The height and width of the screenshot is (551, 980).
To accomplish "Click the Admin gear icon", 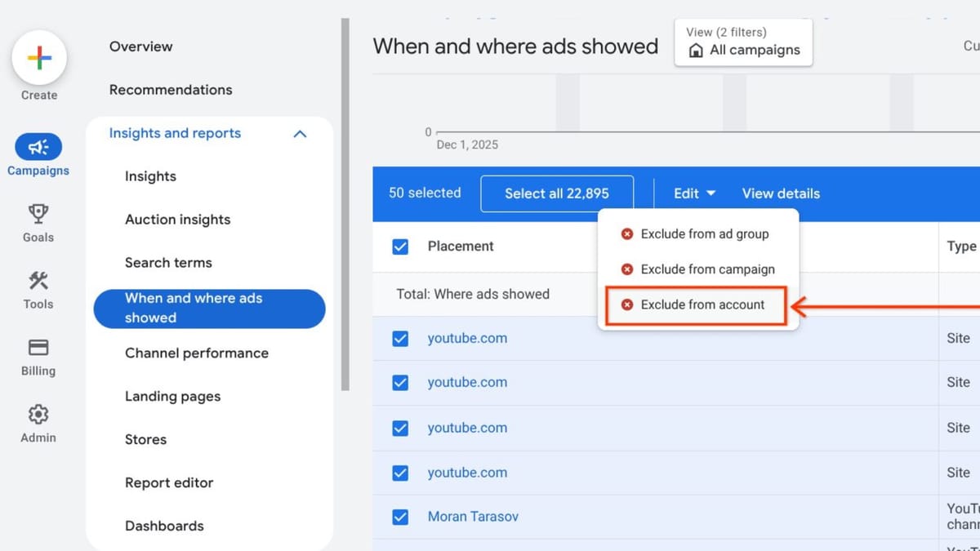I will (38, 415).
